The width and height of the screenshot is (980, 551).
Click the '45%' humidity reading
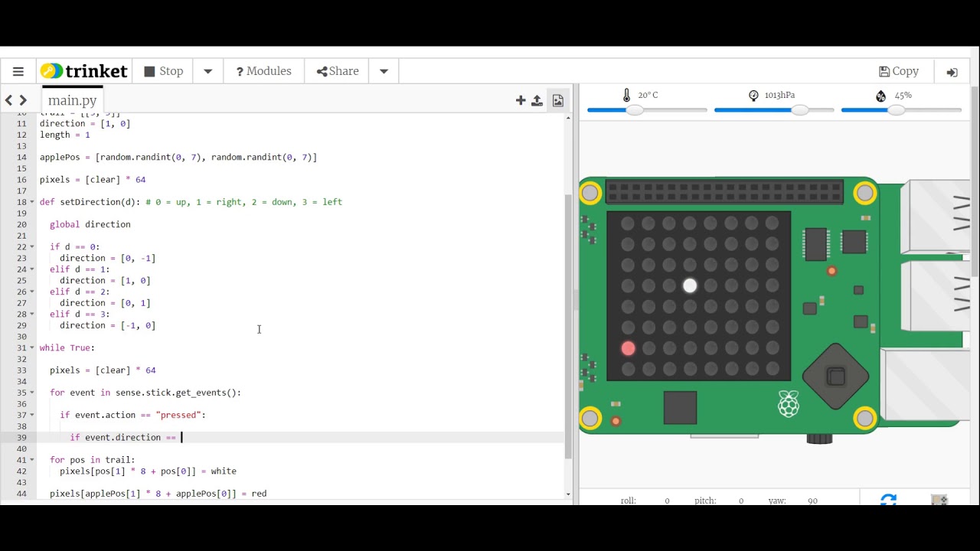(903, 95)
